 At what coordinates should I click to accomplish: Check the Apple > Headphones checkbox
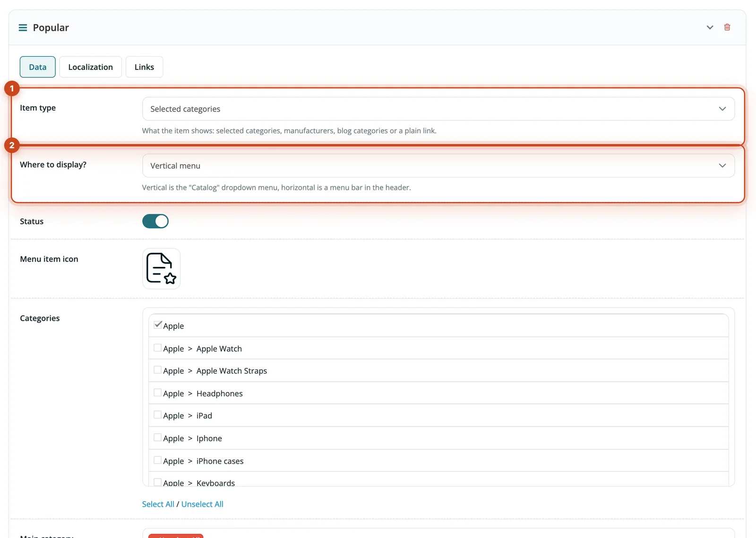[x=158, y=393]
